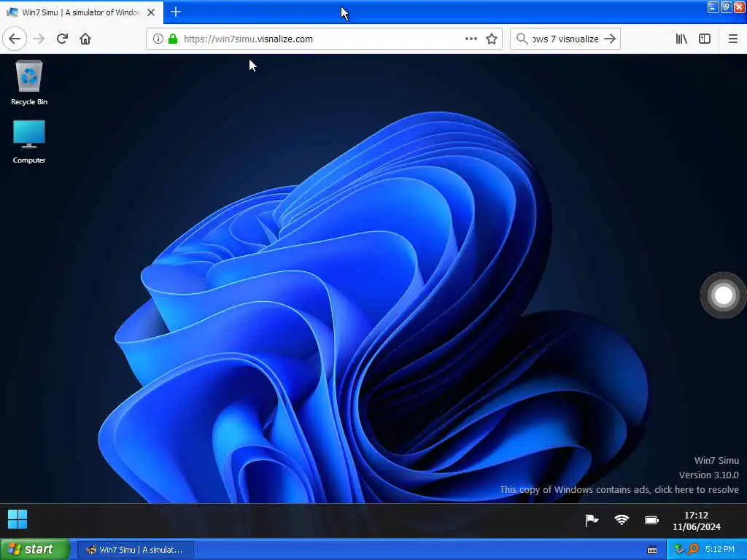The height and width of the screenshot is (560, 747).
Task: Go back to the previous page
Action: (x=15, y=39)
